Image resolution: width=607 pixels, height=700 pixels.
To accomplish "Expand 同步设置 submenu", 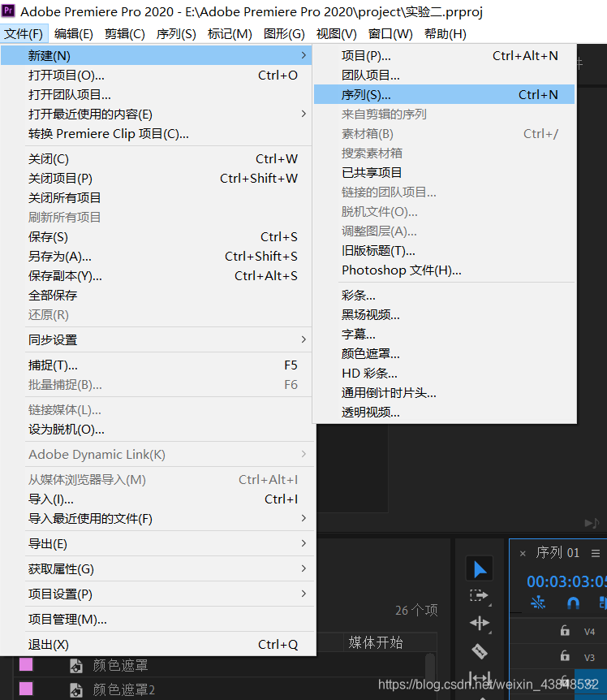I will pyautogui.click(x=156, y=339).
